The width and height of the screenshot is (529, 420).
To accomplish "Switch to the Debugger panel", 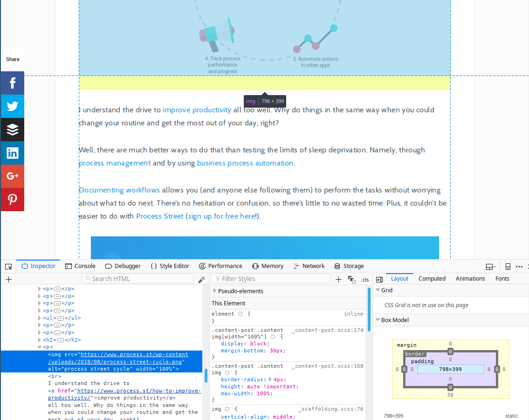I will click(x=123, y=266).
